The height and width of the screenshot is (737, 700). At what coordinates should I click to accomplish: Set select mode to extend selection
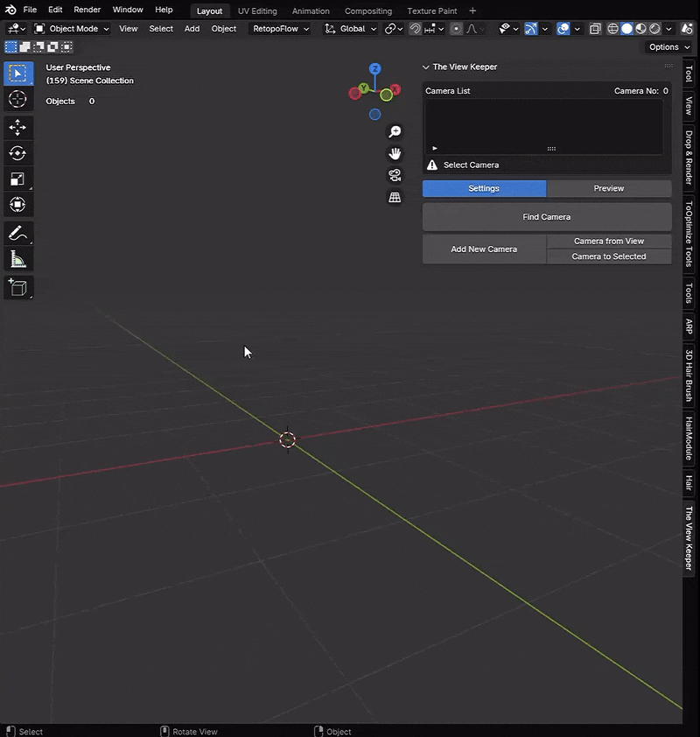click(24, 46)
